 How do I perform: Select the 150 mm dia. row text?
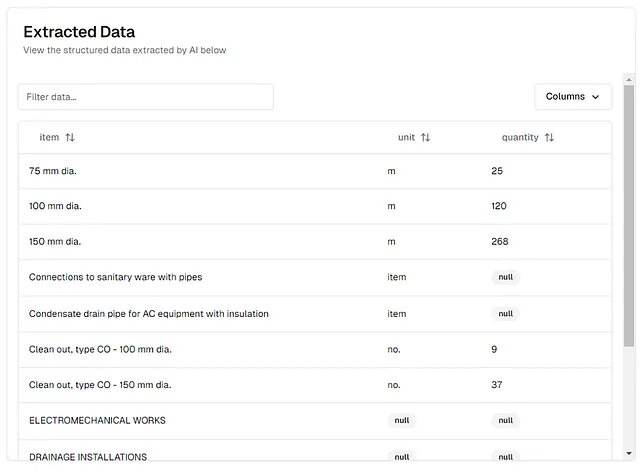click(x=55, y=242)
